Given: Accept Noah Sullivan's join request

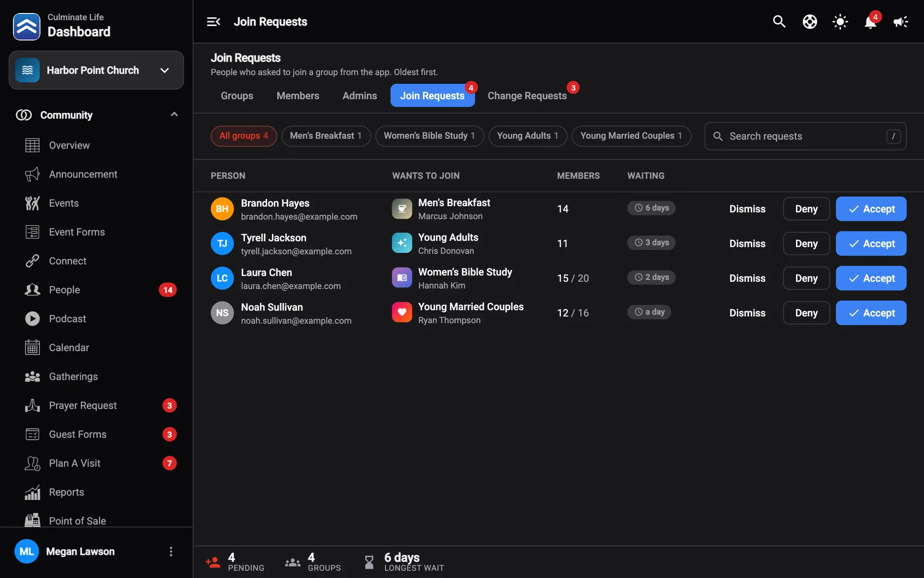Looking at the screenshot, I should pyautogui.click(x=871, y=313).
